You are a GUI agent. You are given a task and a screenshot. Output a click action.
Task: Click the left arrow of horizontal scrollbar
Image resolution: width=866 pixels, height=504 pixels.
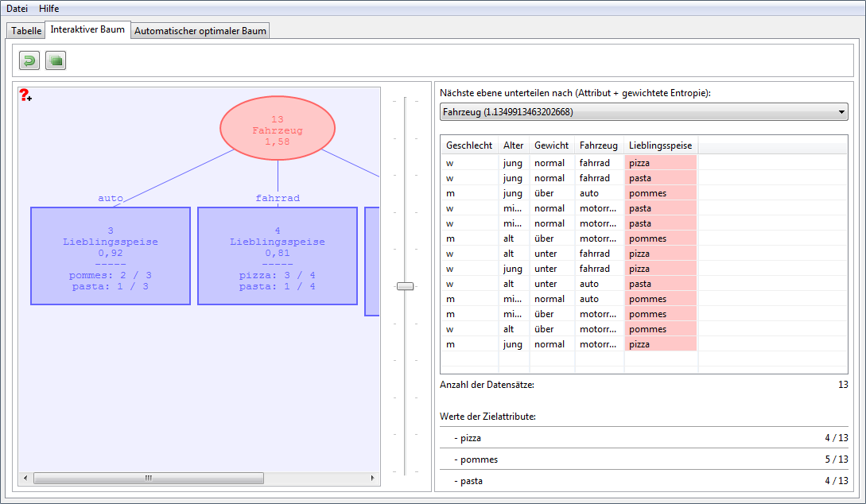(x=25, y=478)
